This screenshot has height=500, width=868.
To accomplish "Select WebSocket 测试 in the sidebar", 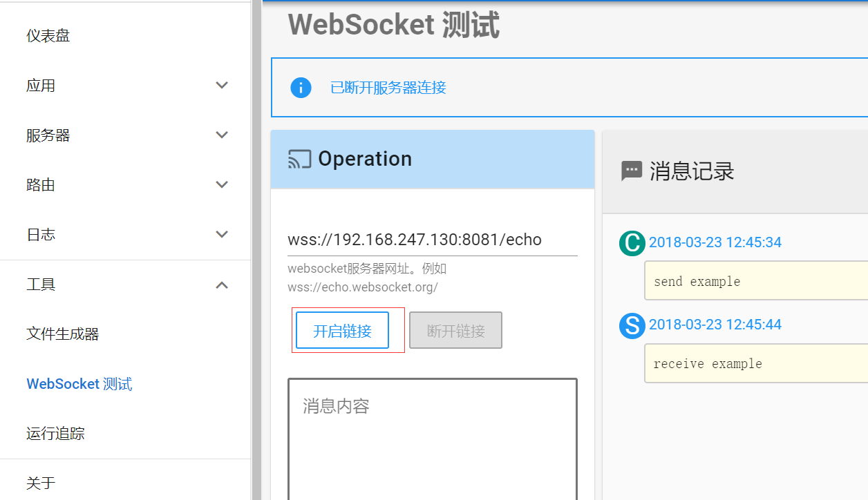I will pos(79,383).
